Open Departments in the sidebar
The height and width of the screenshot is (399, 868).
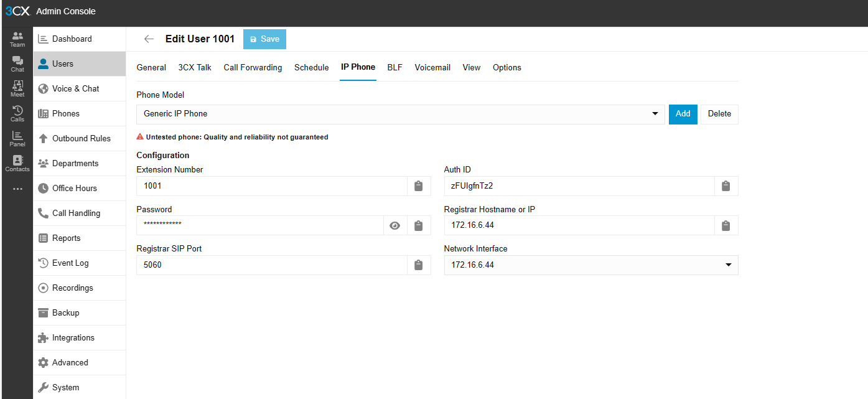[80, 163]
